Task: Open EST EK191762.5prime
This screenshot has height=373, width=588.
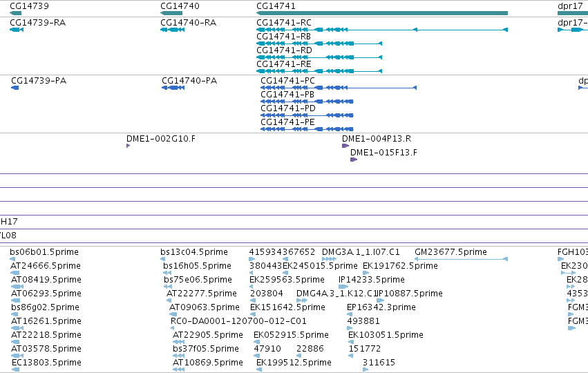Action: point(400,266)
